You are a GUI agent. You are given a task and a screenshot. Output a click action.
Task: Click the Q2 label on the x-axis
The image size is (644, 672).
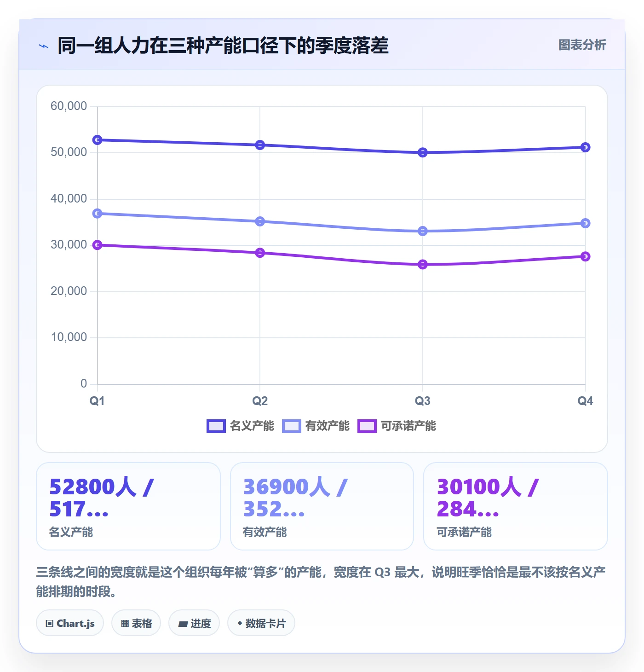point(260,401)
